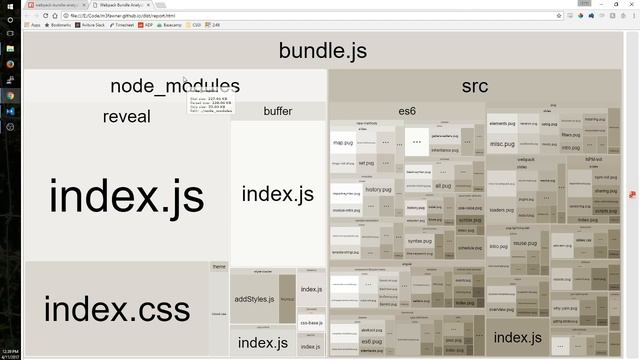Select the es6 folder header
Viewport: 640px width, 360px height.
407,111
